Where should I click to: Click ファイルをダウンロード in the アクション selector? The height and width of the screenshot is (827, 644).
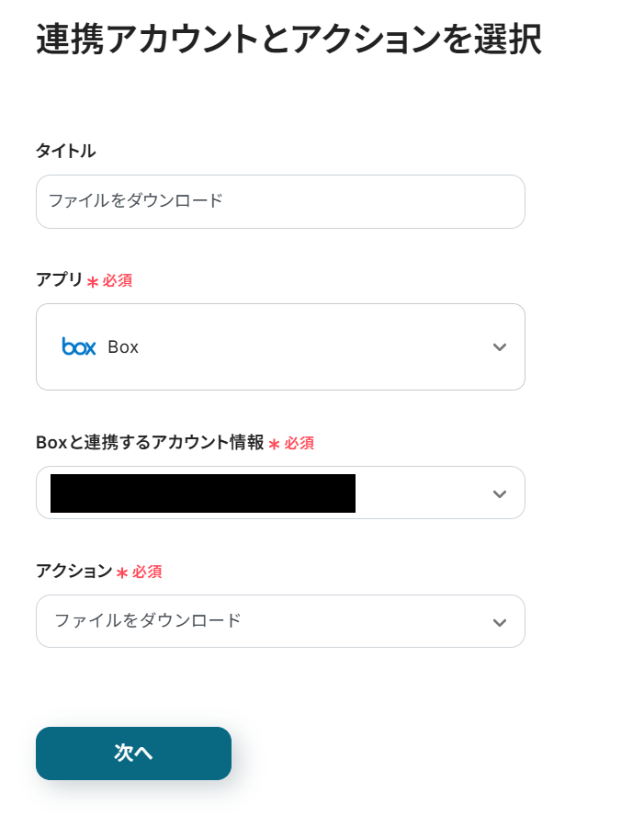click(148, 621)
